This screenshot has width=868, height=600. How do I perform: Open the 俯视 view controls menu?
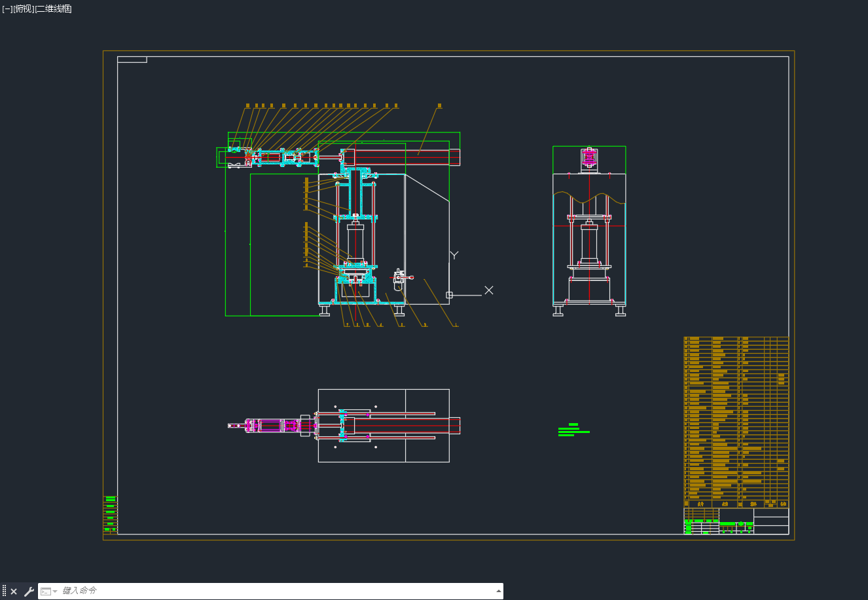tap(24, 9)
